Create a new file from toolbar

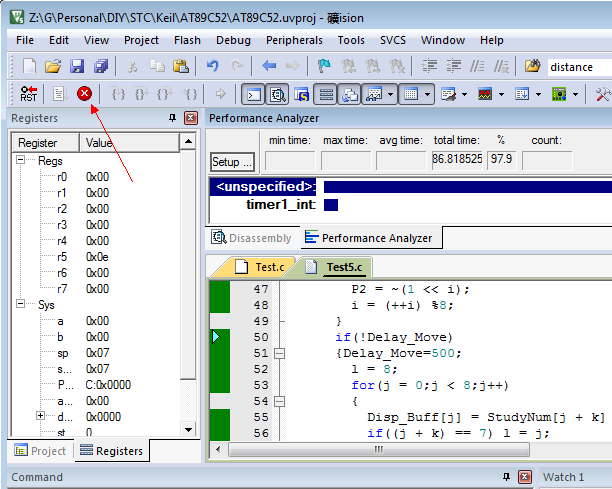click(30, 66)
